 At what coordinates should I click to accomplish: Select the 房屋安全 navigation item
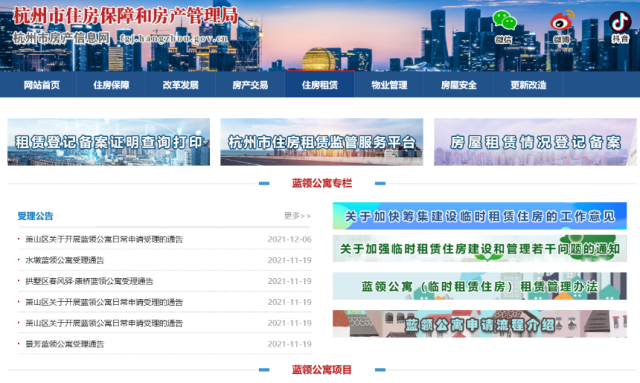(459, 85)
